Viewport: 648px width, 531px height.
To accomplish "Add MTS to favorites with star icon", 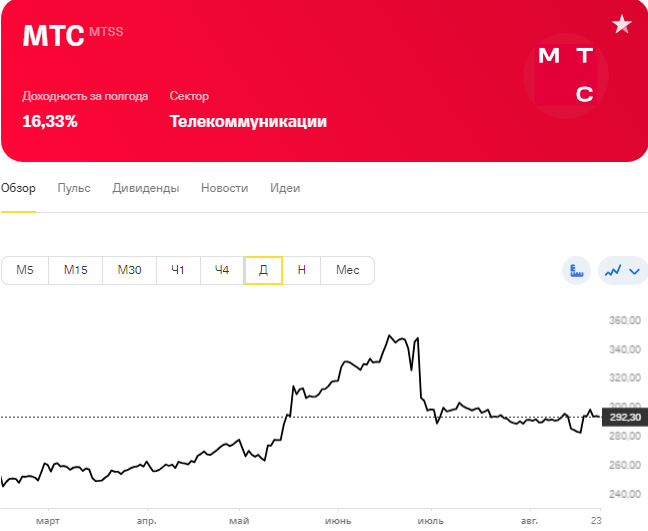I will [621, 25].
